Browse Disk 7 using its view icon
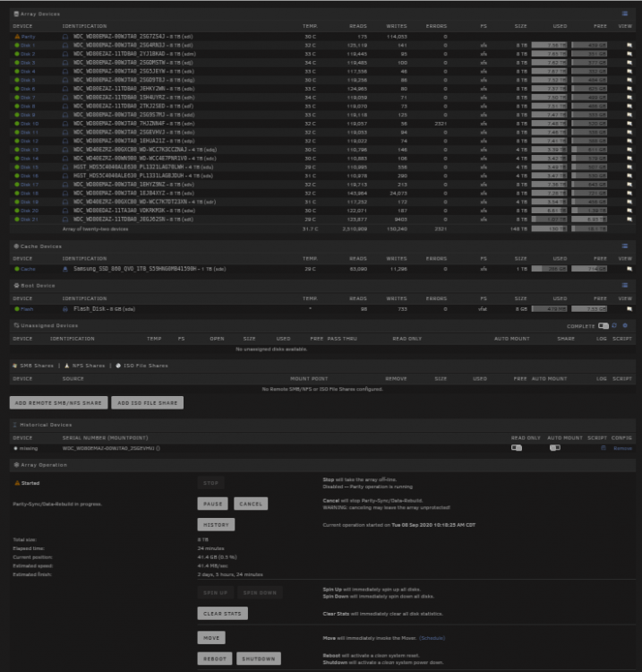This screenshot has width=642, height=672. tap(629, 98)
